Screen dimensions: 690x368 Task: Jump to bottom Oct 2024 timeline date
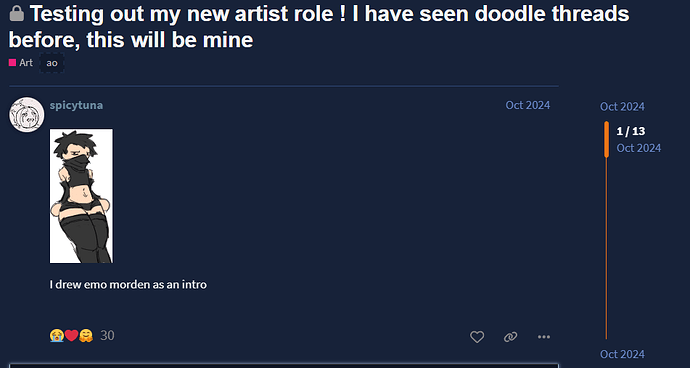point(622,354)
